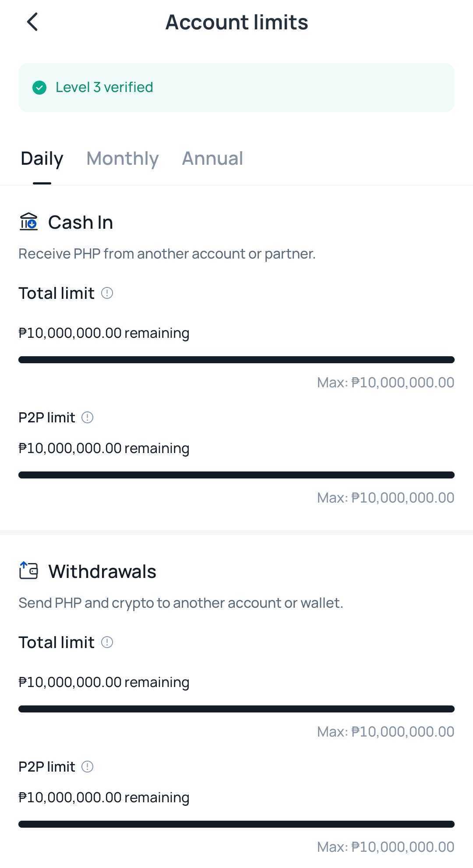Open info icon beside Withdrawals Total limit
This screenshot has width=473, height=868.
[107, 642]
